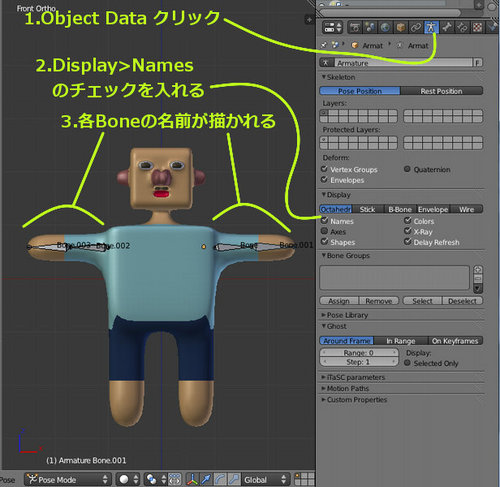This screenshot has width=500, height=487.
Task: Switch display type to Stick
Action: (x=367, y=209)
